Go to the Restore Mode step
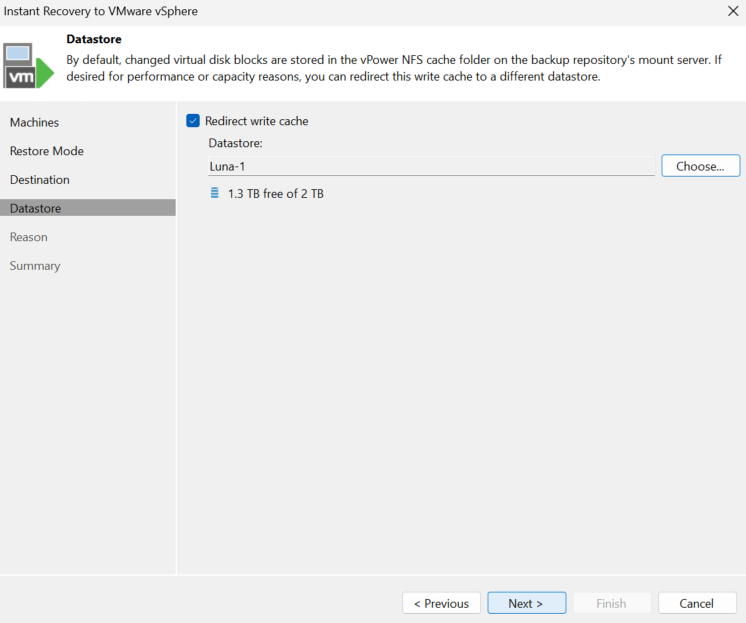 point(47,151)
